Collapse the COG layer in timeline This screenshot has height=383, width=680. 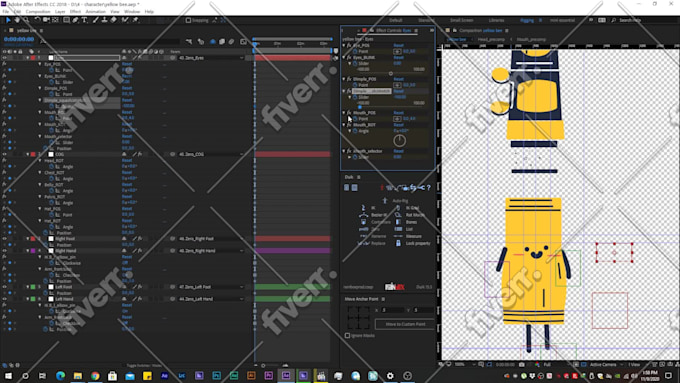[28, 154]
